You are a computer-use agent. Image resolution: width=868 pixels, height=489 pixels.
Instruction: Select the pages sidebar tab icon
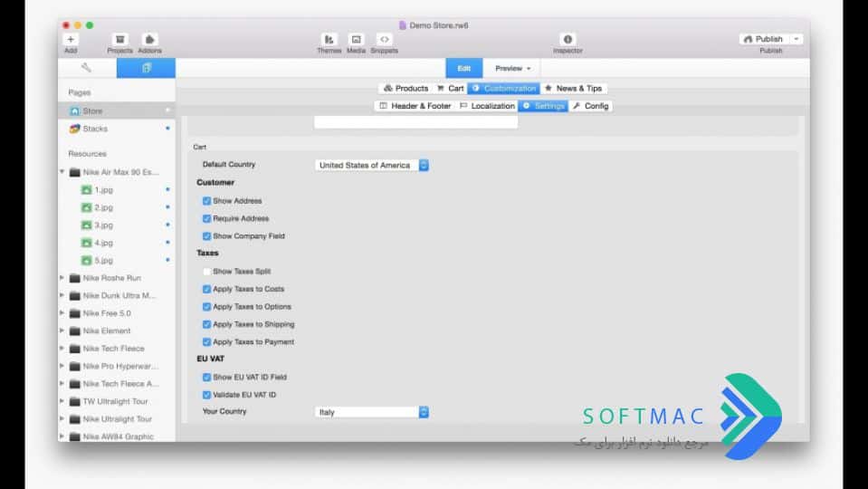pos(146,68)
